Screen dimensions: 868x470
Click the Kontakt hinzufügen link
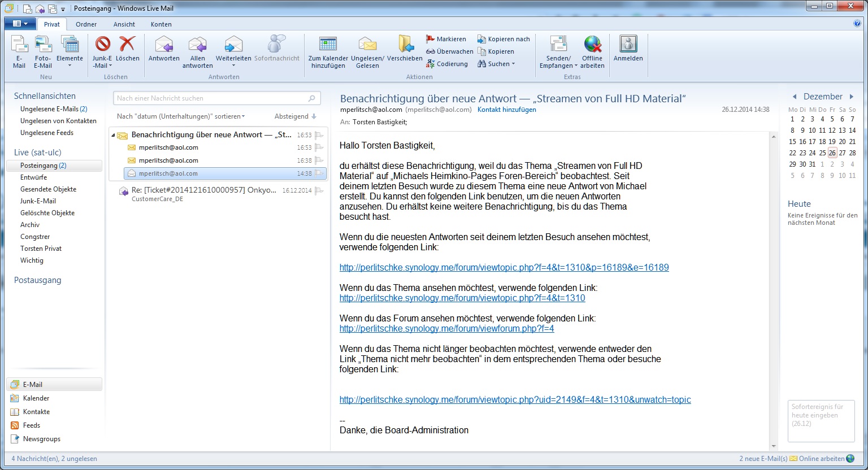pyautogui.click(x=506, y=110)
